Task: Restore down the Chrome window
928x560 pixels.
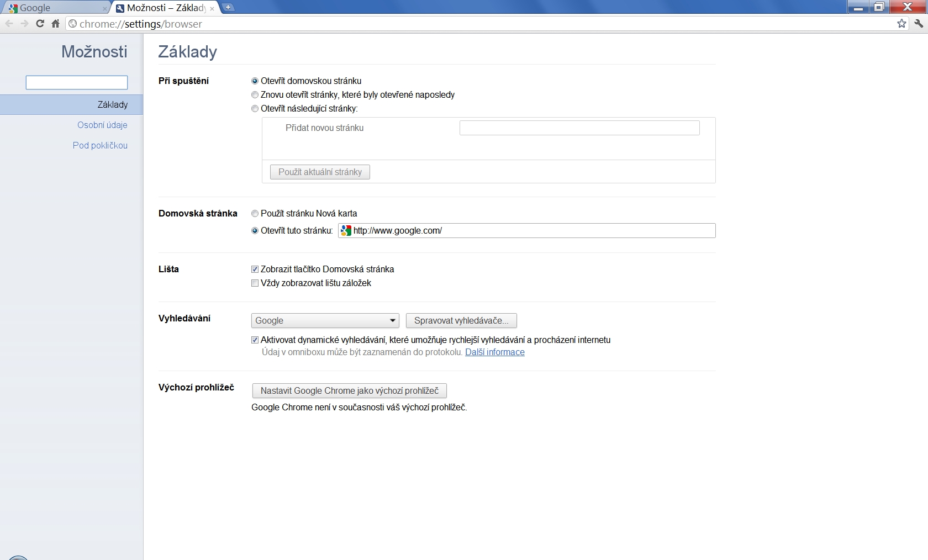Action: point(878,7)
